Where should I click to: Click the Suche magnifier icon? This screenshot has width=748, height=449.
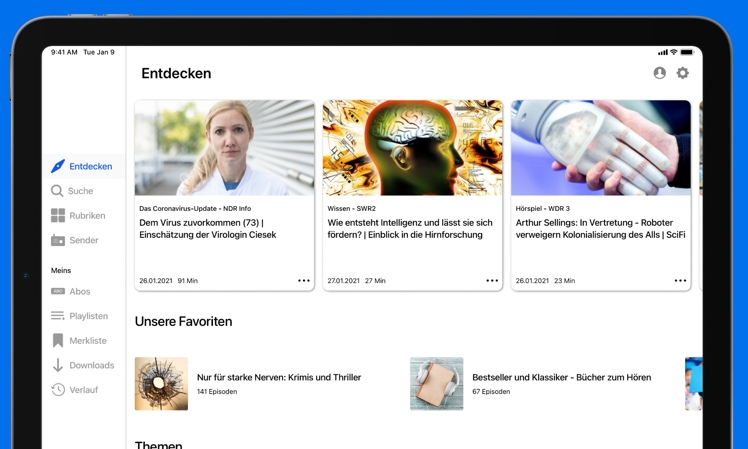pyautogui.click(x=58, y=191)
